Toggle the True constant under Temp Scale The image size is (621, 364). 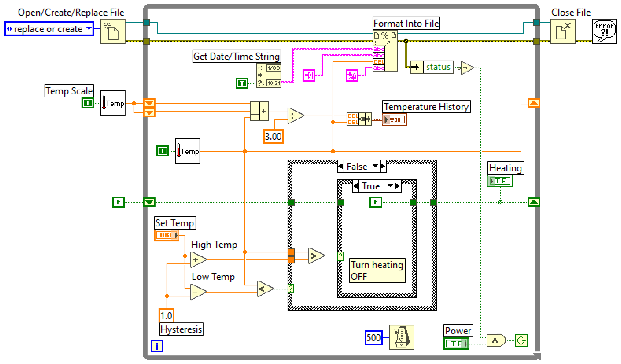(88, 103)
